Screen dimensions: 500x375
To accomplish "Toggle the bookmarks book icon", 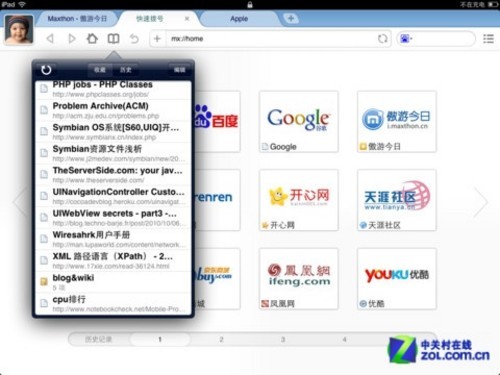I will 113,39.
